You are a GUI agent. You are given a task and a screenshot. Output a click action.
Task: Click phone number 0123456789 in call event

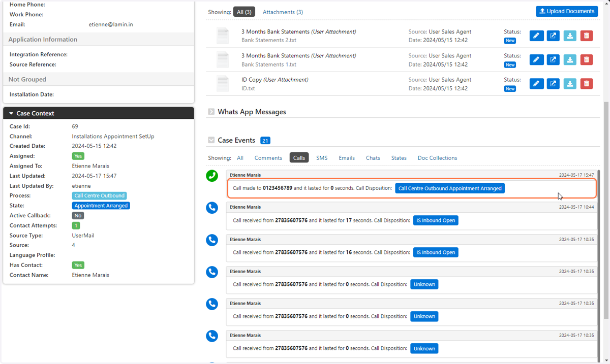(278, 188)
